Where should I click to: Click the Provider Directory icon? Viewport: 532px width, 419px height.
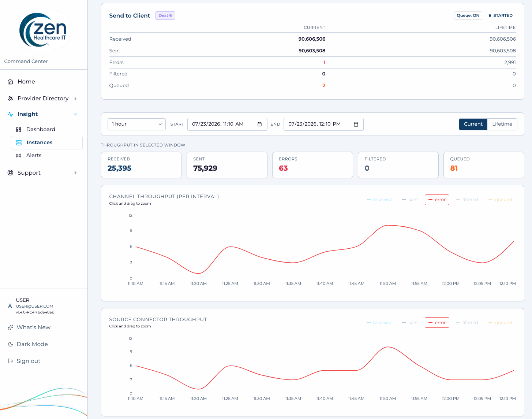tap(10, 99)
